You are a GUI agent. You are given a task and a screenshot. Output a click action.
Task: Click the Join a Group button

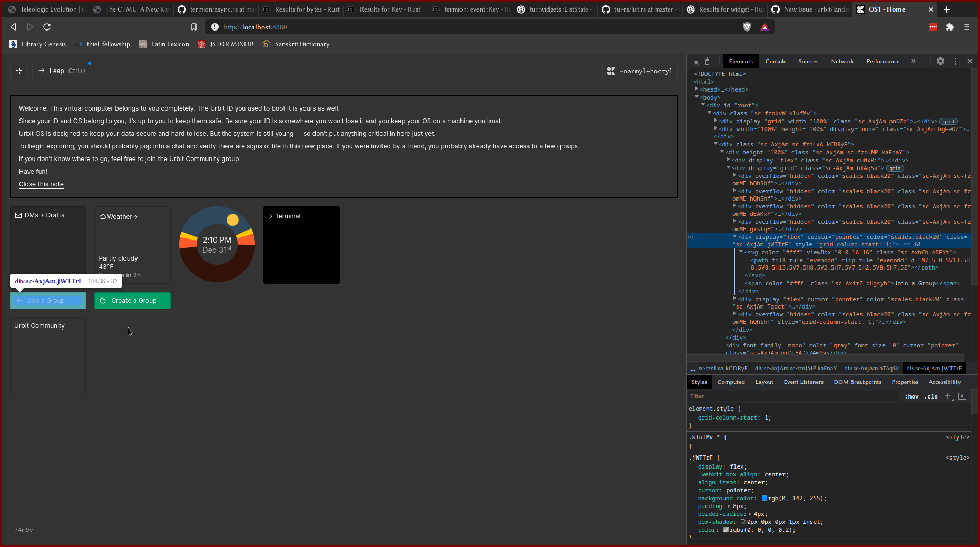pyautogui.click(x=48, y=301)
